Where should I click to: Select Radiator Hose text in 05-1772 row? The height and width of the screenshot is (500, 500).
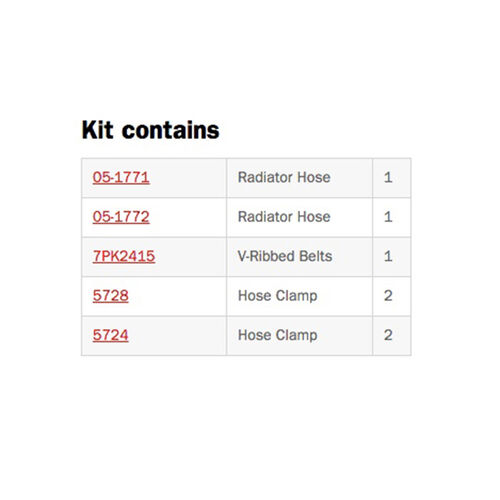[284, 217]
